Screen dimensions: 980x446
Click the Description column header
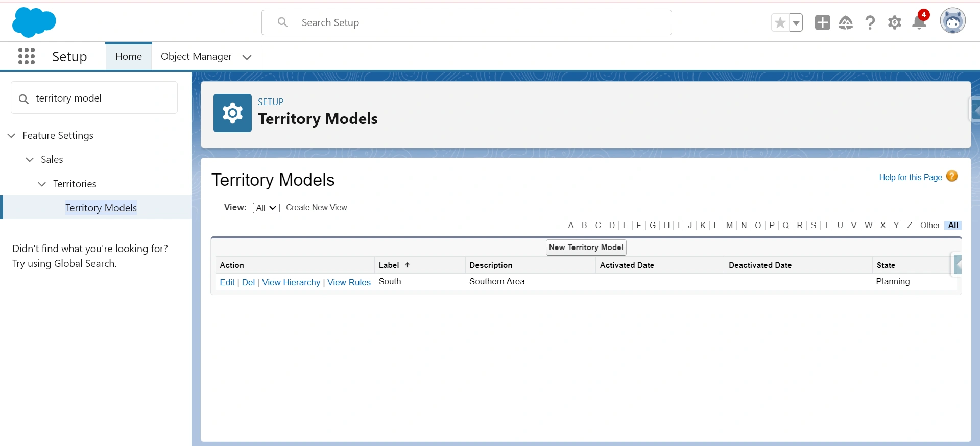pos(491,265)
